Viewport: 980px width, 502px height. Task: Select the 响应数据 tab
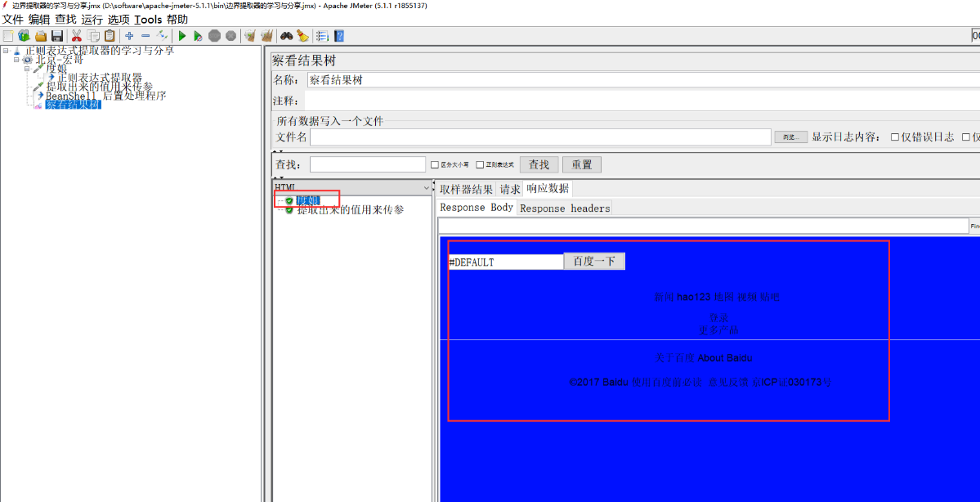coord(548,189)
